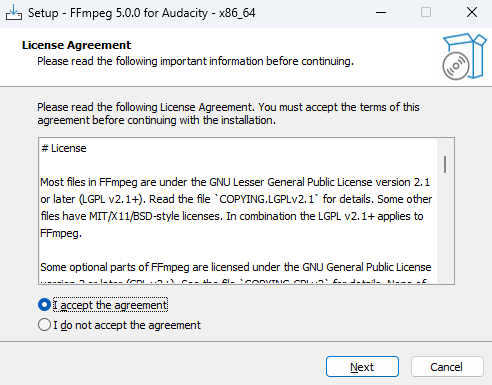
Task: Click inside the license text box
Action: 238,211
